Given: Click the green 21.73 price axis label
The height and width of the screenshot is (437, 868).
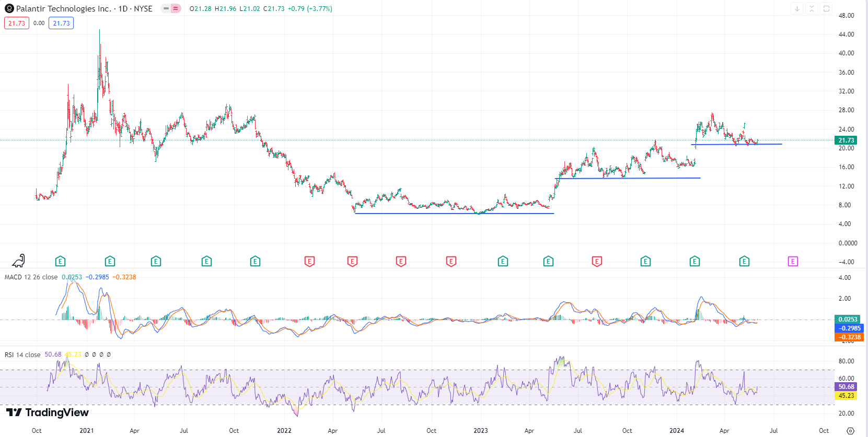Looking at the screenshot, I should click(846, 140).
